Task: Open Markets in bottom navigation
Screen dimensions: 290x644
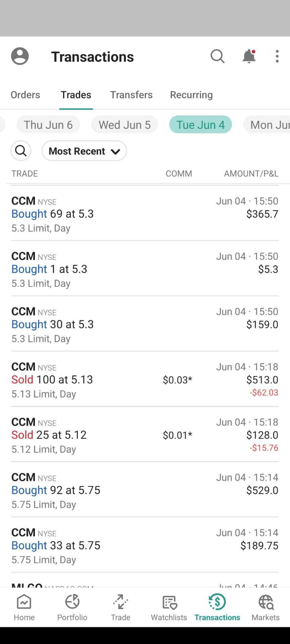Action: 265,608
